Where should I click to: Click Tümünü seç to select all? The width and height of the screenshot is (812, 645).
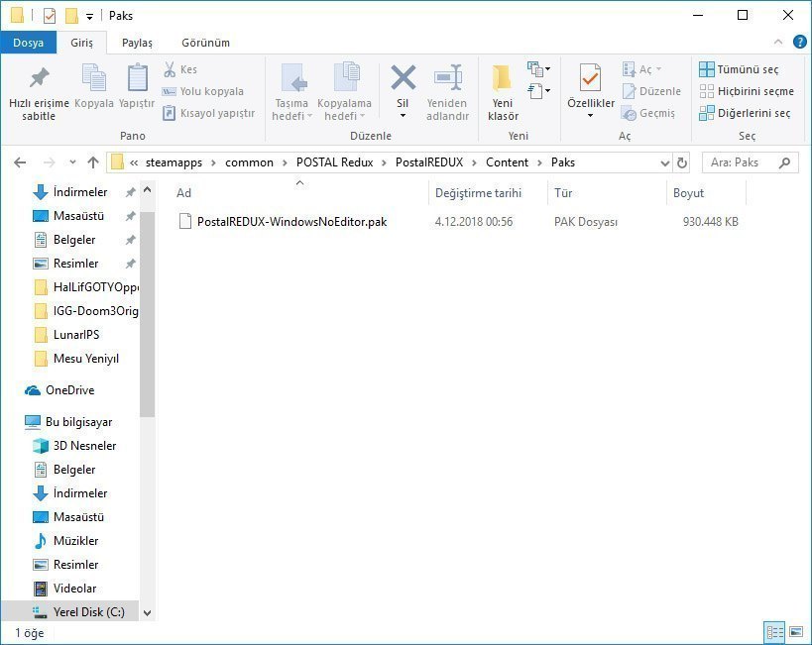[x=739, y=69]
